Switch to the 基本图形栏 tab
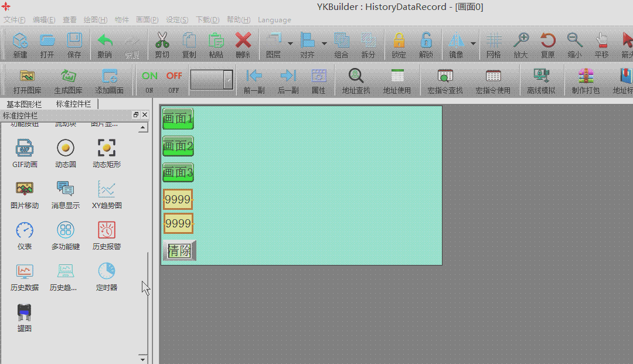This screenshot has height=364, width=633. click(x=24, y=104)
